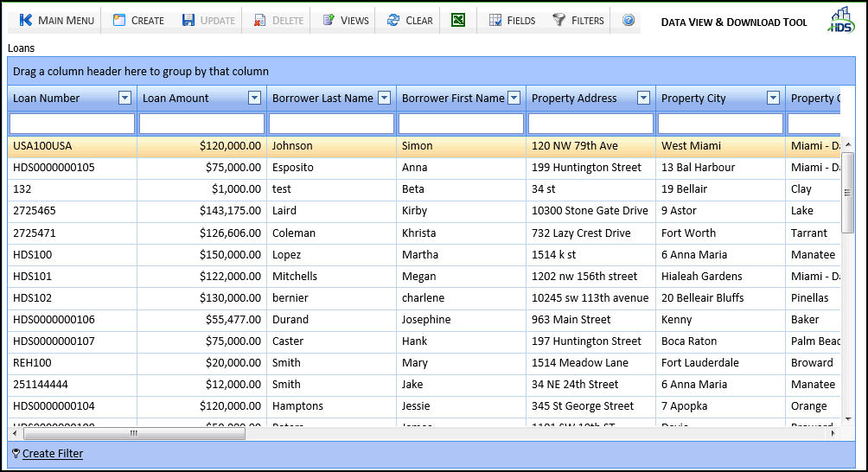Click the horizontal scrollbar thumb

point(134,433)
